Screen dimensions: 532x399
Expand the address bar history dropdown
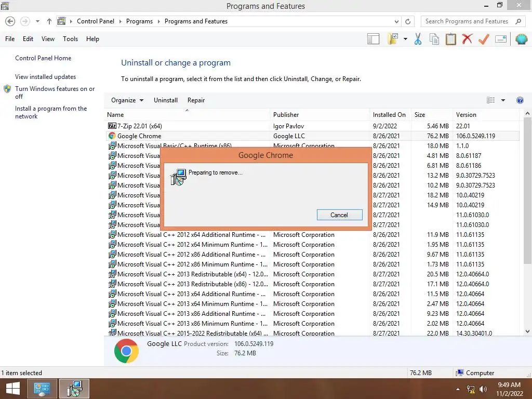point(396,21)
